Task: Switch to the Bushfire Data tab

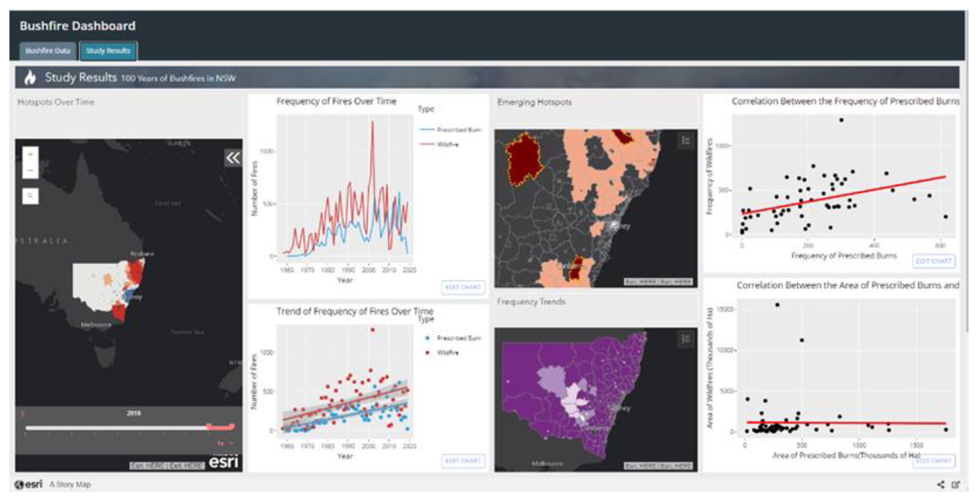Action: 48,51
